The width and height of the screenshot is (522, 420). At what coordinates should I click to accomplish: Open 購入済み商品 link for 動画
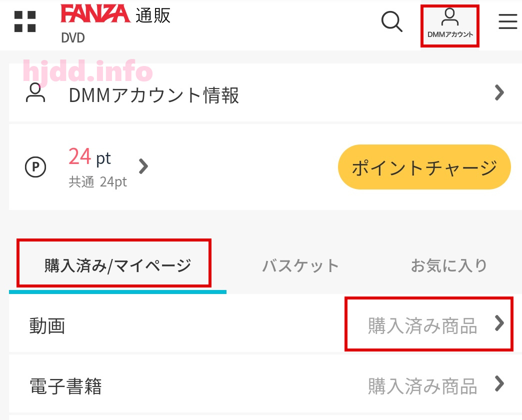tap(422, 326)
